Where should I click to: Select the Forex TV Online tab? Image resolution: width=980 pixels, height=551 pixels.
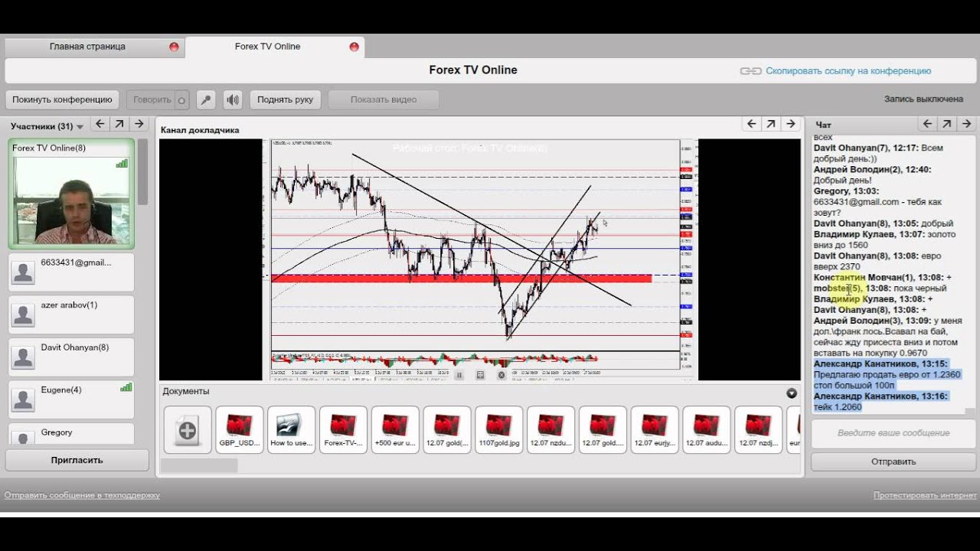pos(267,47)
